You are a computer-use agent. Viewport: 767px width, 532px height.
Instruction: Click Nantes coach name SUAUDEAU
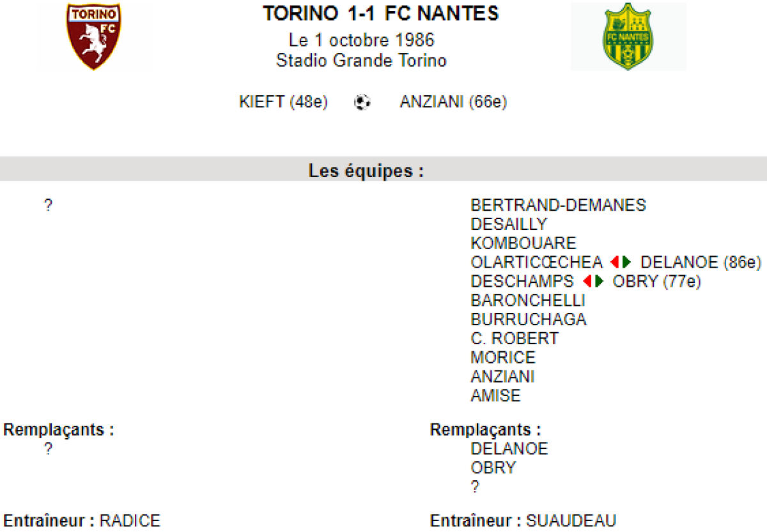pos(571,521)
